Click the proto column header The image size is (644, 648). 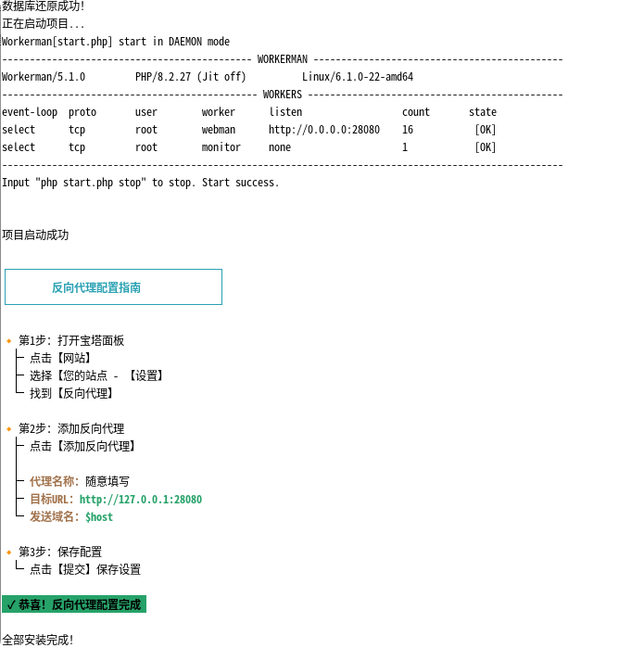(82, 112)
